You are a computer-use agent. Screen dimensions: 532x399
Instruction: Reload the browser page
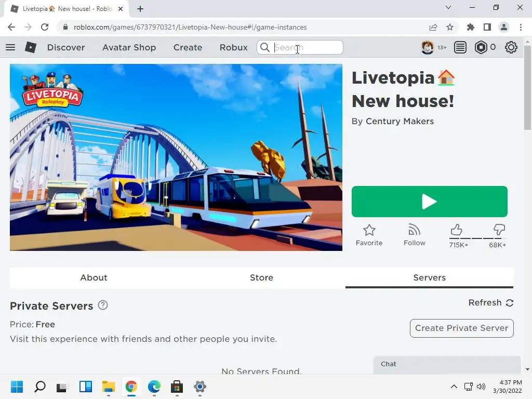pyautogui.click(x=45, y=27)
